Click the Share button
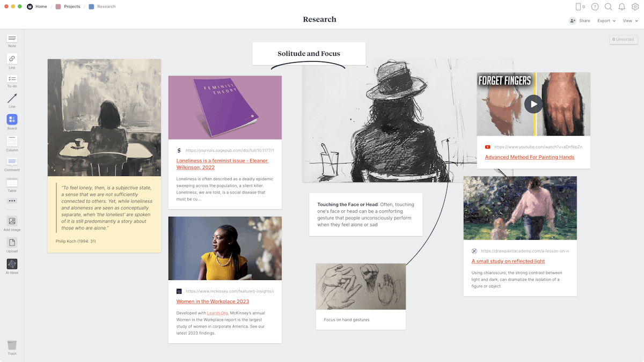Image resolution: width=644 pixels, height=362 pixels. (580, 20)
